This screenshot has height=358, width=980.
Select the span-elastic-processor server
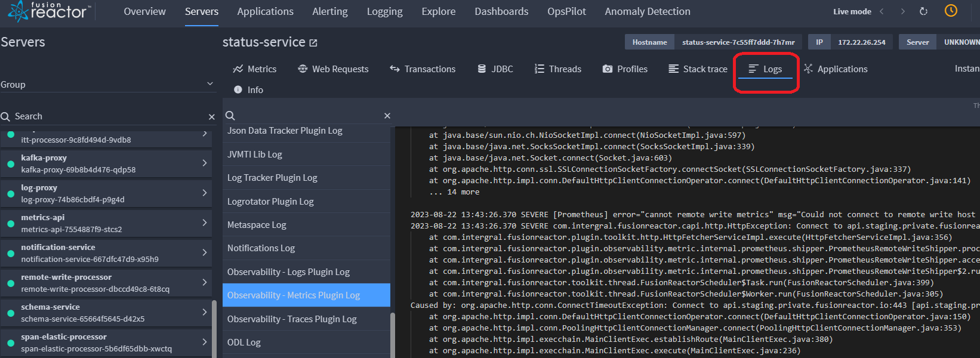click(x=106, y=342)
